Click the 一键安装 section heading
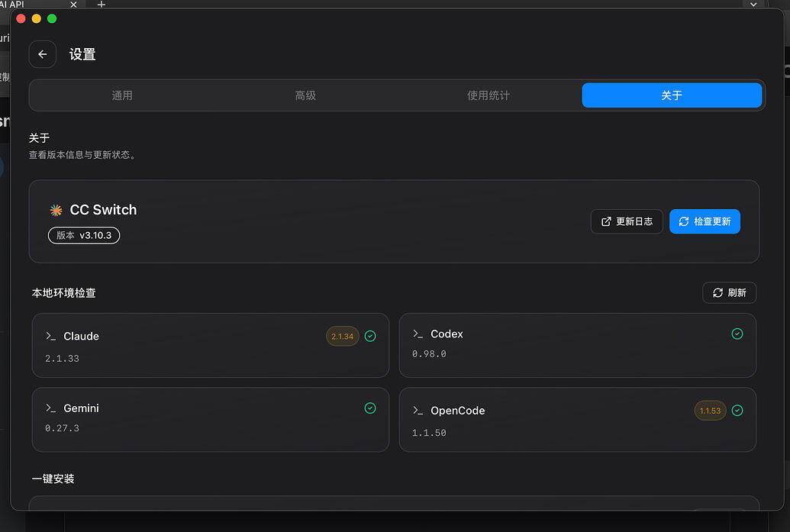 [53, 479]
